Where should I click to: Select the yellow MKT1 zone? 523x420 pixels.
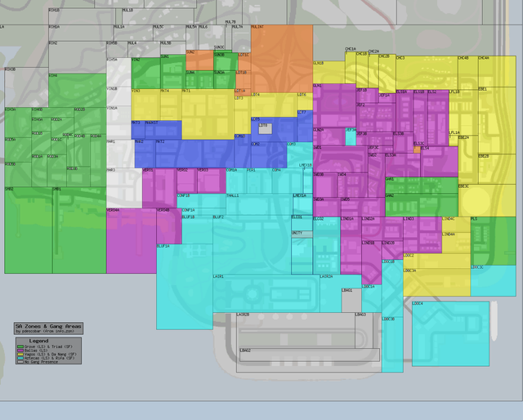[208, 114]
